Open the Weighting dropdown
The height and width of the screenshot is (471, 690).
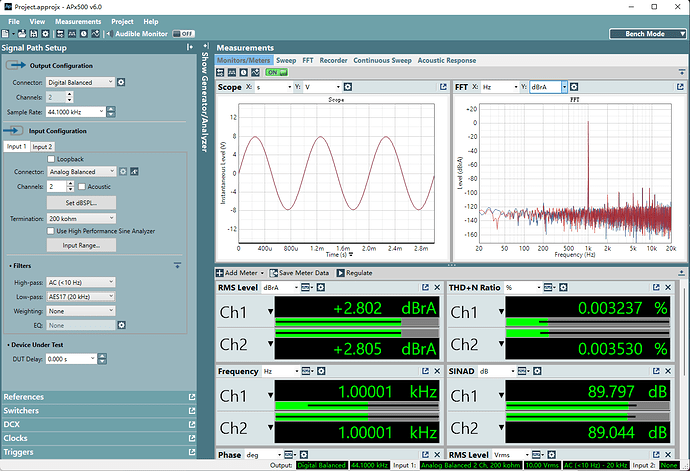81,311
